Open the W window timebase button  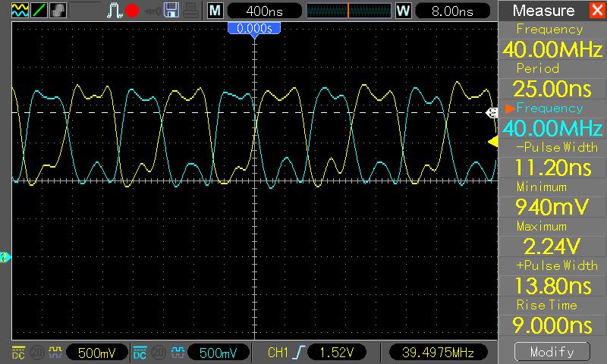tap(403, 11)
